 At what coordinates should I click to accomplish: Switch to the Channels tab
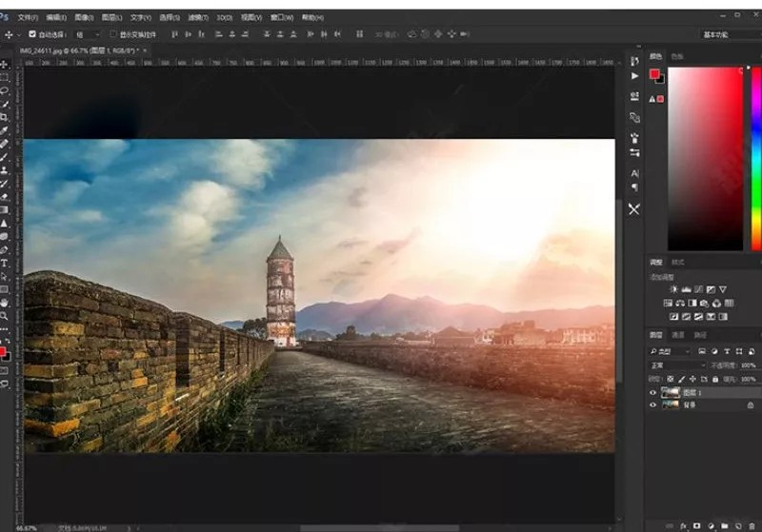coord(678,335)
